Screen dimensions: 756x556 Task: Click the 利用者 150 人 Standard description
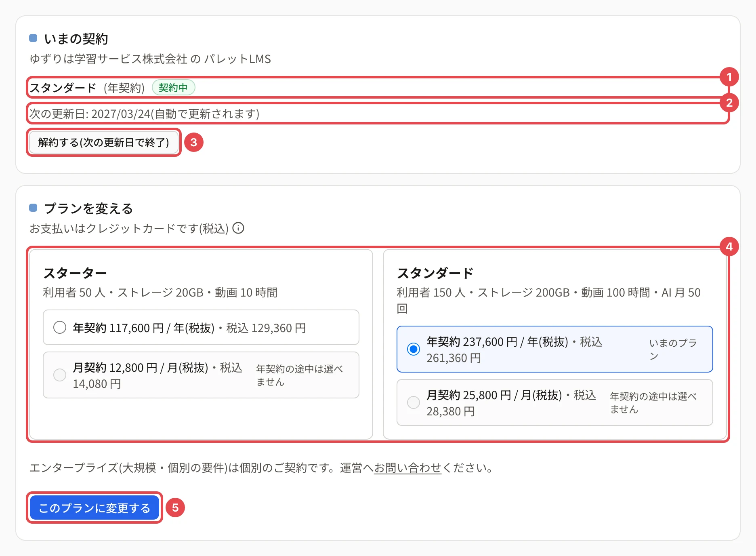click(549, 300)
